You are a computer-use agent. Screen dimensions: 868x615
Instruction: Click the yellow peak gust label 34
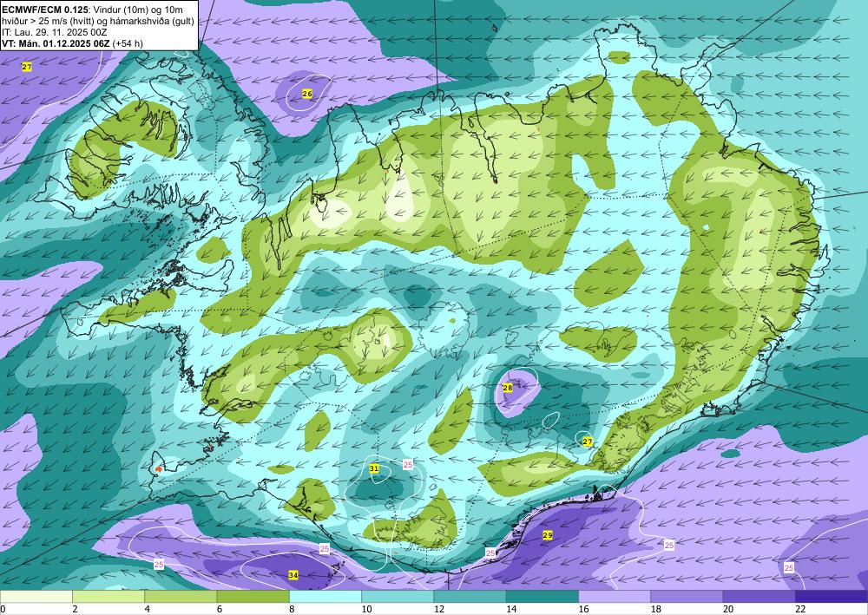click(293, 576)
